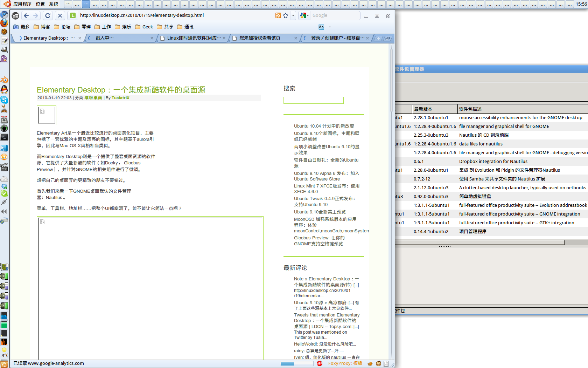Select 'Nautilus 的 CD 刻录前端' package row
Image resolution: width=588 pixels, height=368 pixels.
click(x=491, y=135)
